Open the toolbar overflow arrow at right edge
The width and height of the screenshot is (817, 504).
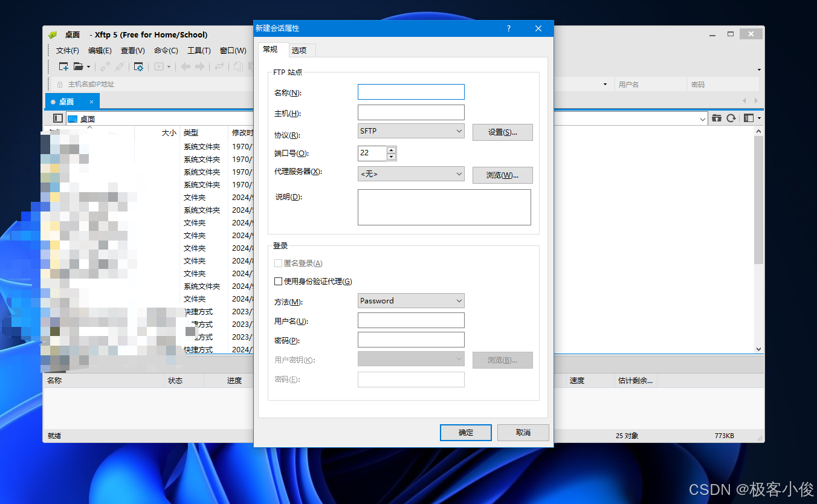tap(759, 69)
